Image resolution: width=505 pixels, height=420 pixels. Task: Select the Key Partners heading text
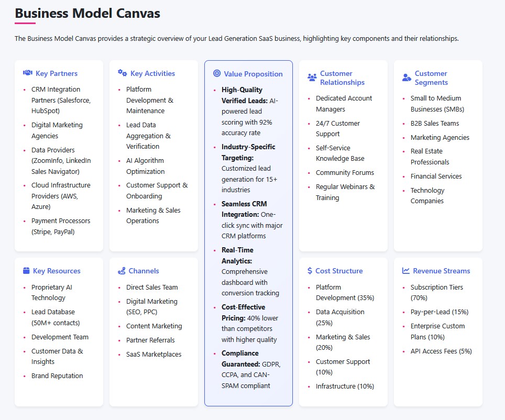coord(57,73)
